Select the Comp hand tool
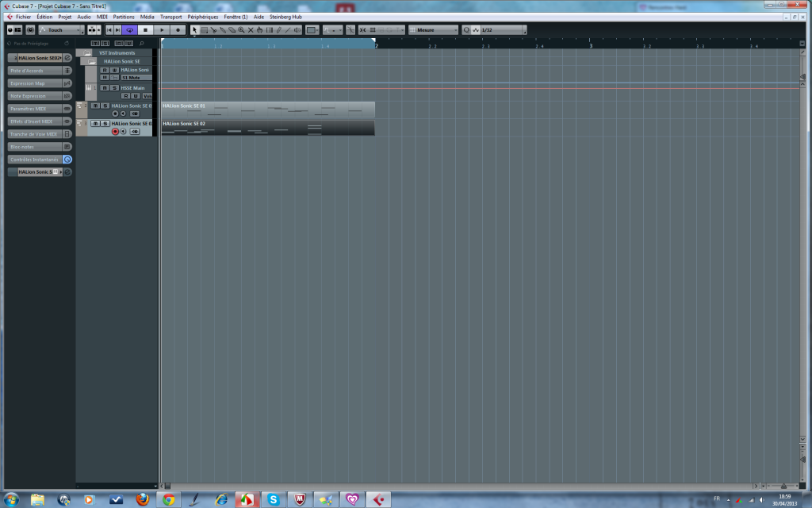 point(260,30)
